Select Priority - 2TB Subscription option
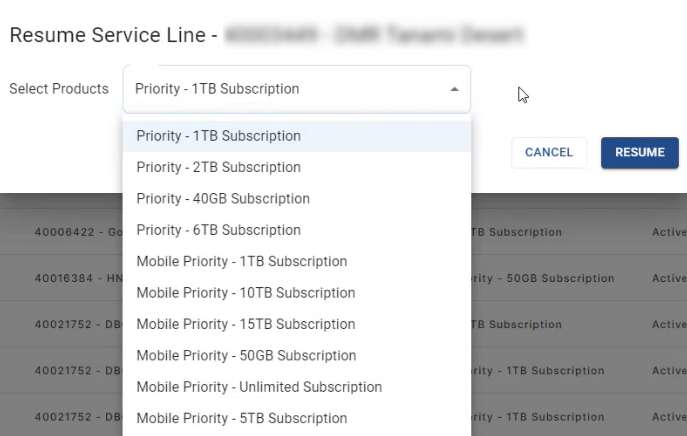 tap(218, 167)
